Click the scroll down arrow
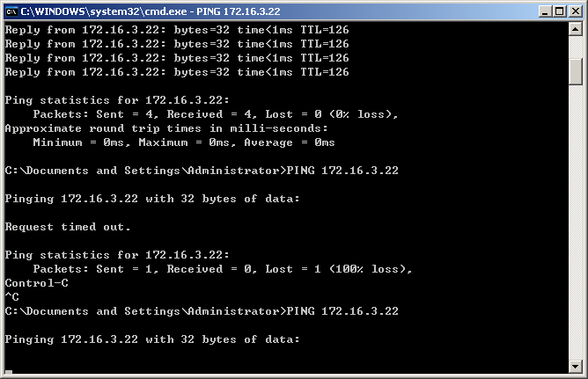 [x=576, y=366]
